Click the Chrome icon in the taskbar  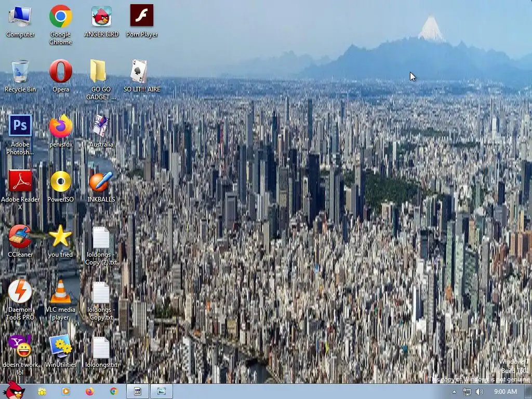[x=113, y=392]
